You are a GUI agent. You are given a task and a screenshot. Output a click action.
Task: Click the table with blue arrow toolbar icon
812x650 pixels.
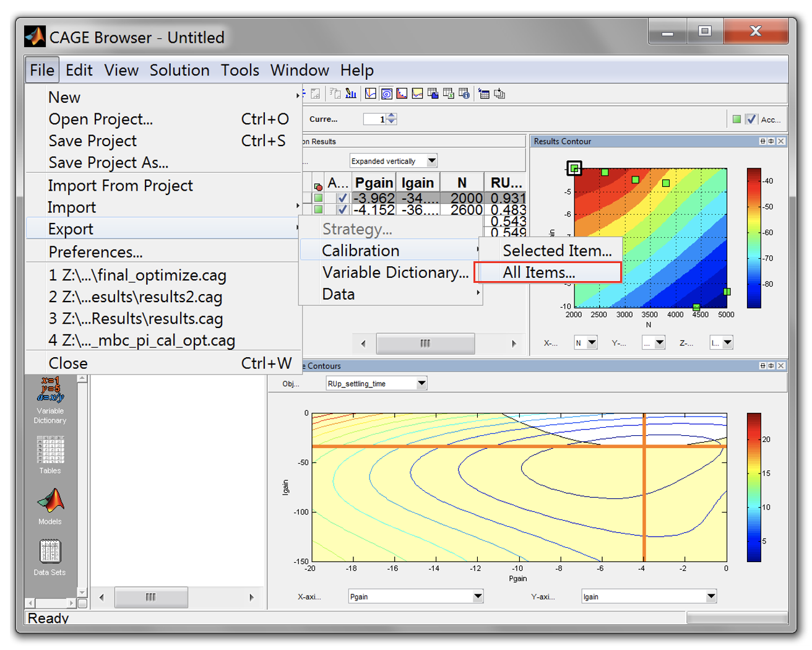click(484, 93)
